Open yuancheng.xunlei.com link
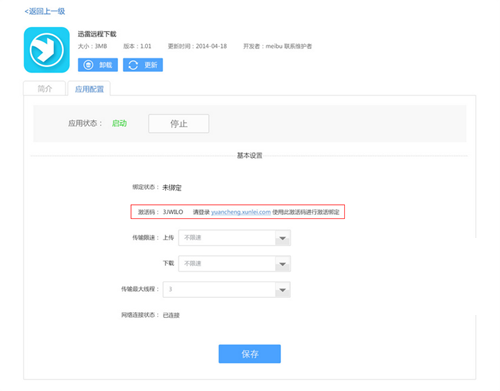 tap(241, 212)
